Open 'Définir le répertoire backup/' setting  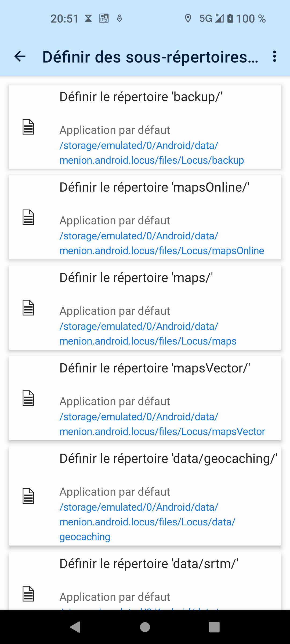pyautogui.click(x=141, y=97)
